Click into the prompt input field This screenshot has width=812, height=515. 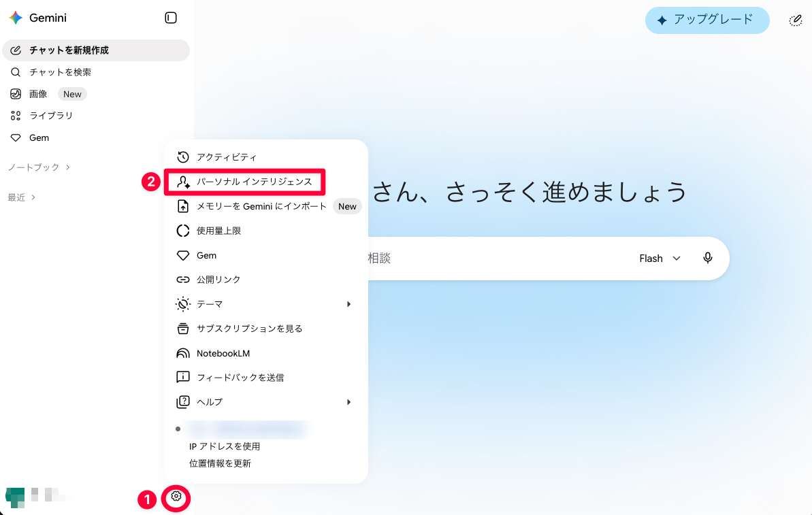tap(497, 259)
